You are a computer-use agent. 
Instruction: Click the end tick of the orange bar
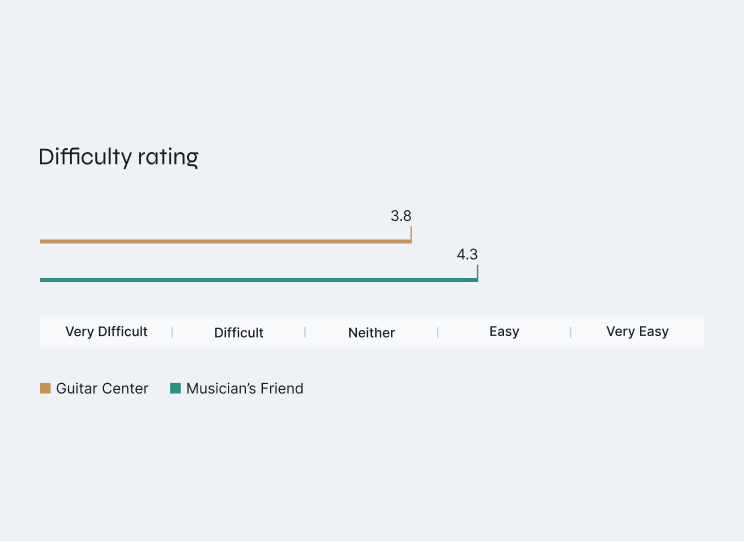(411, 234)
